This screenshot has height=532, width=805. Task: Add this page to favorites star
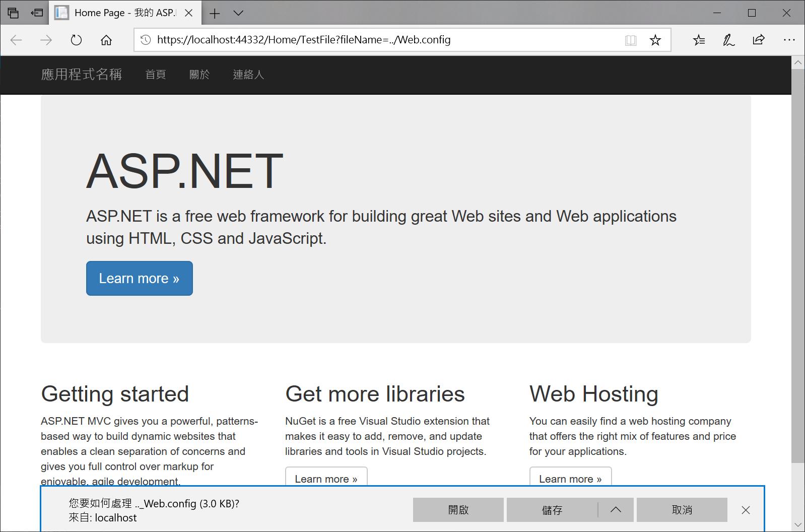pos(655,40)
